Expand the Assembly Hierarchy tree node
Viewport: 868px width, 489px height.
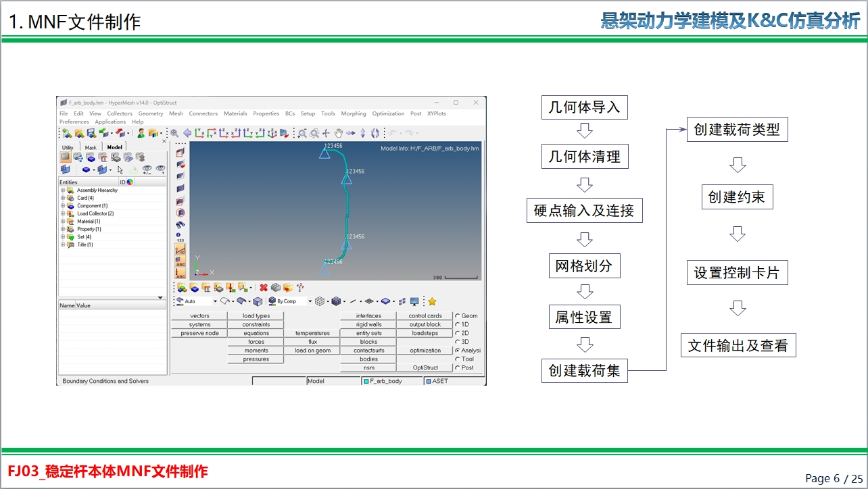click(x=63, y=190)
